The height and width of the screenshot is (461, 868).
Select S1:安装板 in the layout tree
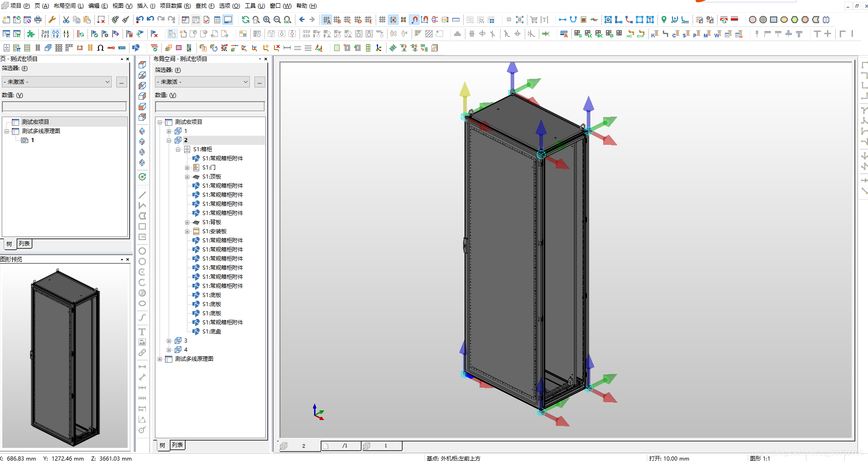pos(214,231)
